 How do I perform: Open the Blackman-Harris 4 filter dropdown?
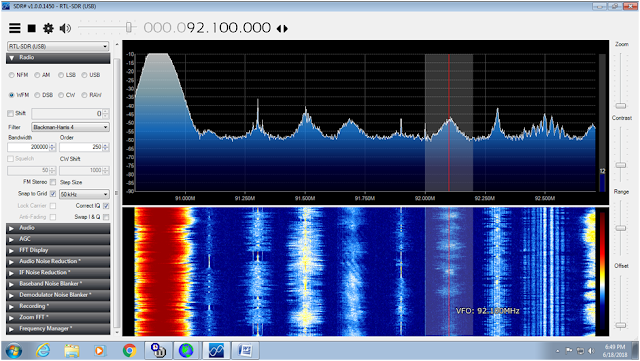(70, 127)
